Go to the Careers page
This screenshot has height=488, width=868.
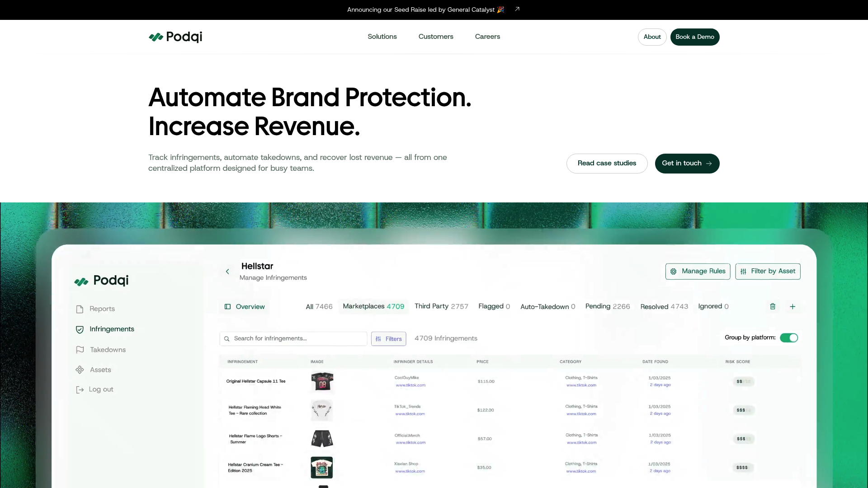click(487, 37)
